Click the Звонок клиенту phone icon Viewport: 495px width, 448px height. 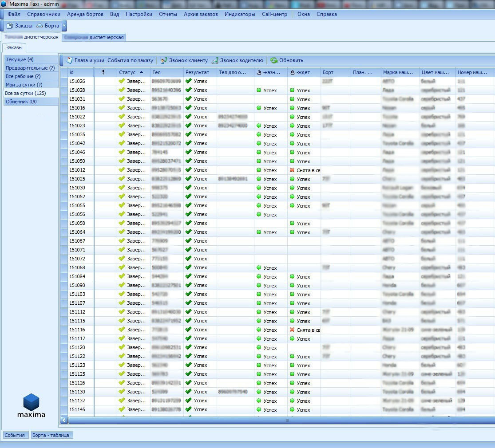pyautogui.click(x=164, y=60)
